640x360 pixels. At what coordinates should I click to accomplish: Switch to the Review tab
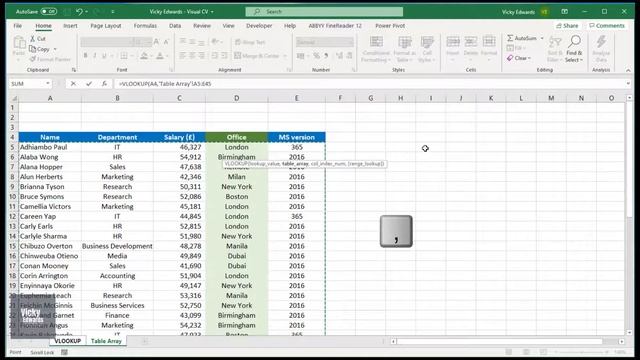point(202,26)
